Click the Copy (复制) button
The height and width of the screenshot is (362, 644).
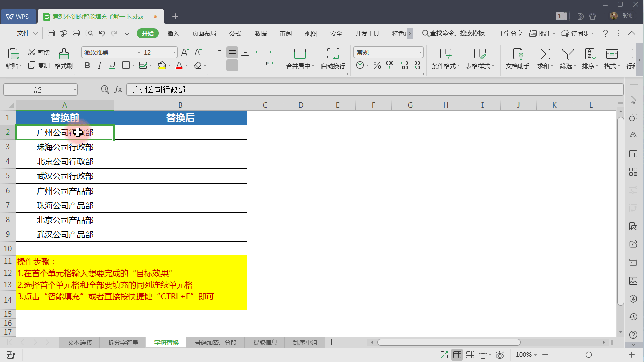(39, 65)
